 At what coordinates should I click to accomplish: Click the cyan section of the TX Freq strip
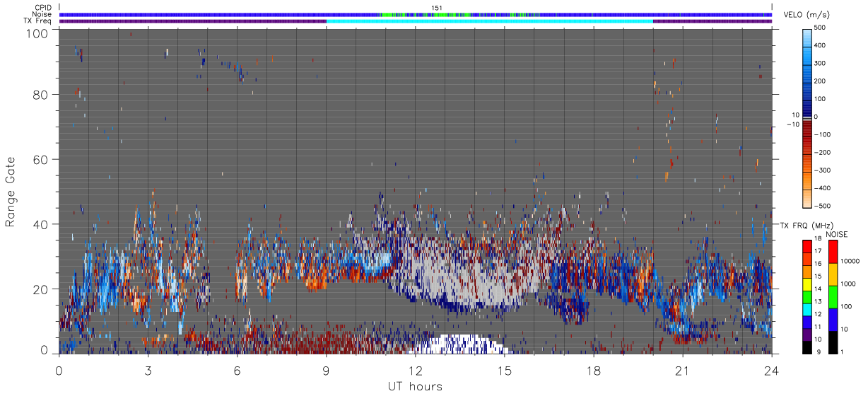click(489, 21)
